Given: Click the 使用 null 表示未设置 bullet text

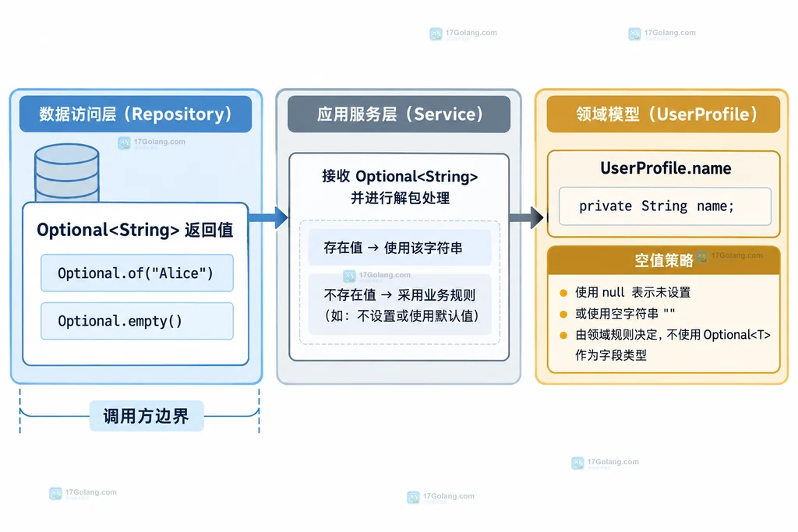Looking at the screenshot, I should coord(633,292).
